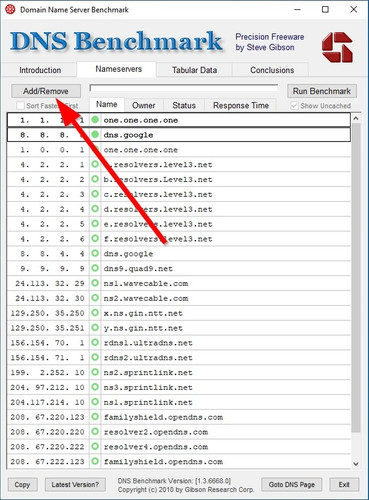This screenshot has width=369, height=500.
Task: Click the status circle beside ns1.wavecable.com
Action: coord(95,283)
